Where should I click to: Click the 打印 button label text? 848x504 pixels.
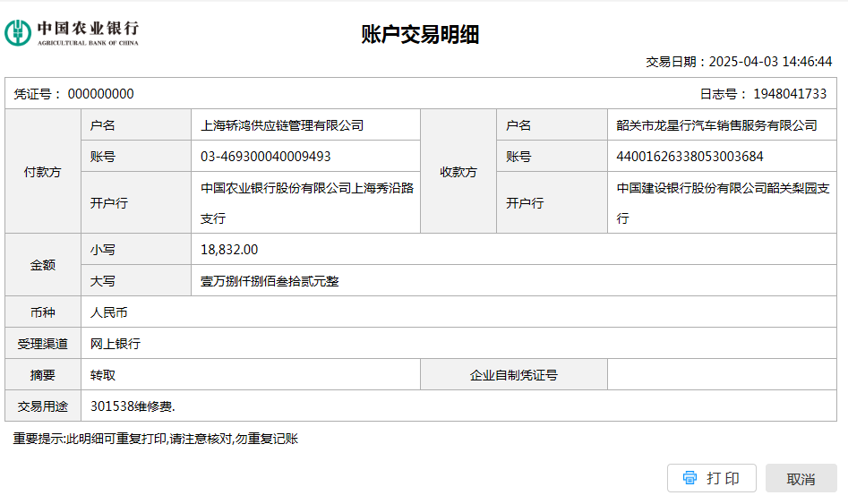723,478
